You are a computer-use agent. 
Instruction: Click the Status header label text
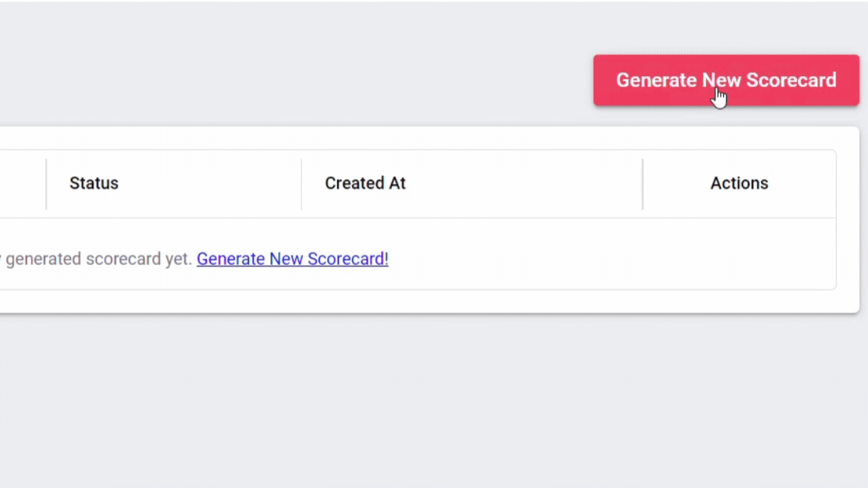tap(93, 183)
